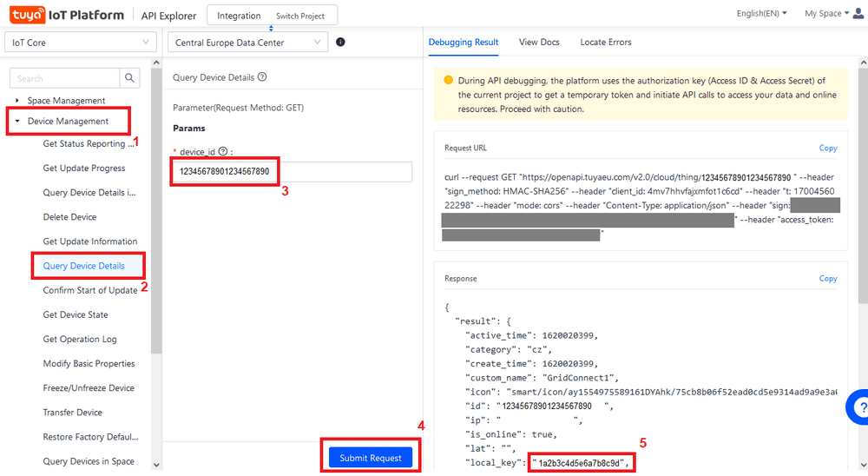Copy the Request URL

[x=828, y=148]
